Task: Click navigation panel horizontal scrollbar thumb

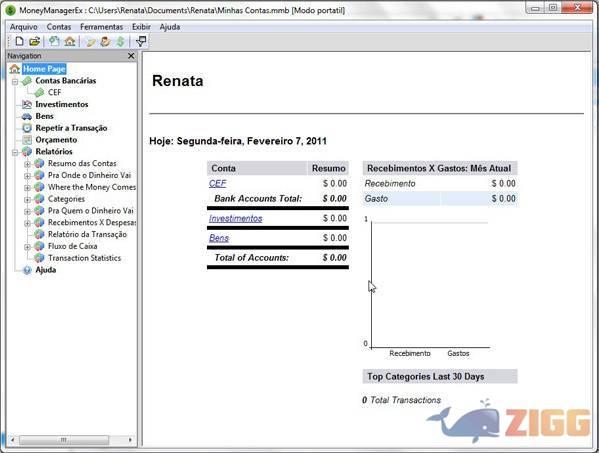Action: point(63,440)
